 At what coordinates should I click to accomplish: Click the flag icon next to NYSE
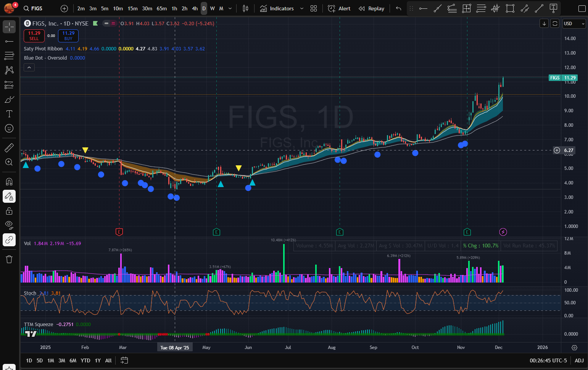tap(95, 24)
